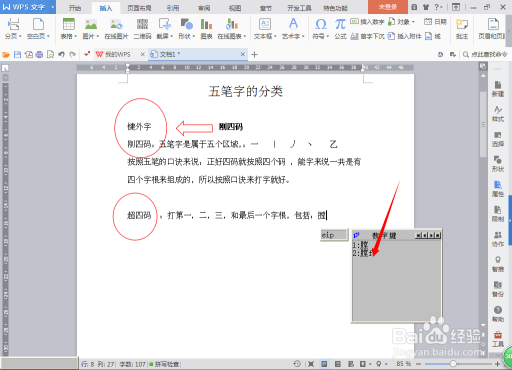
Task: Insert a text box (文本框)
Action: [x=265, y=29]
